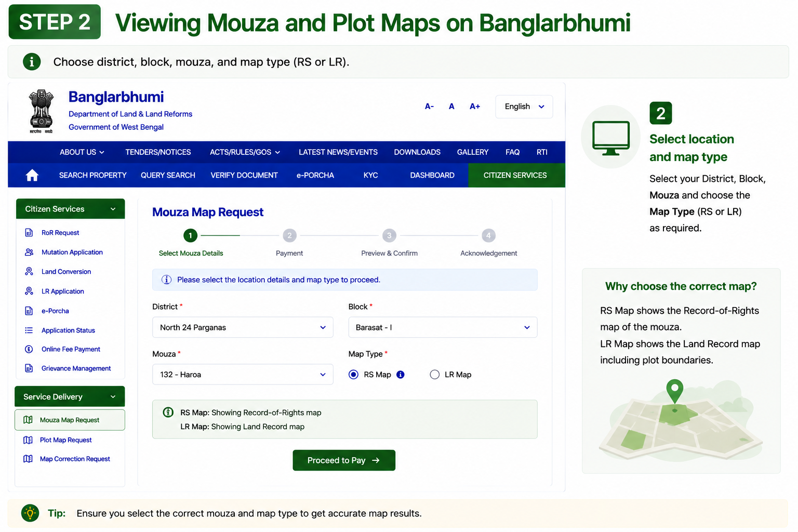Click step 3 Preview & Confirm marker
The image size is (798, 532).
tap(389, 235)
